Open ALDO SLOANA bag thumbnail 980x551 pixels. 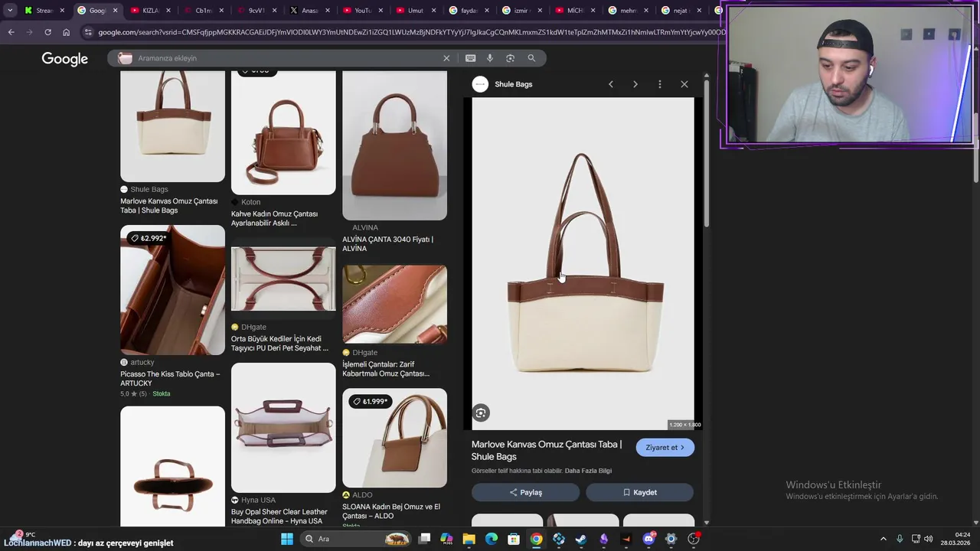pos(394,438)
